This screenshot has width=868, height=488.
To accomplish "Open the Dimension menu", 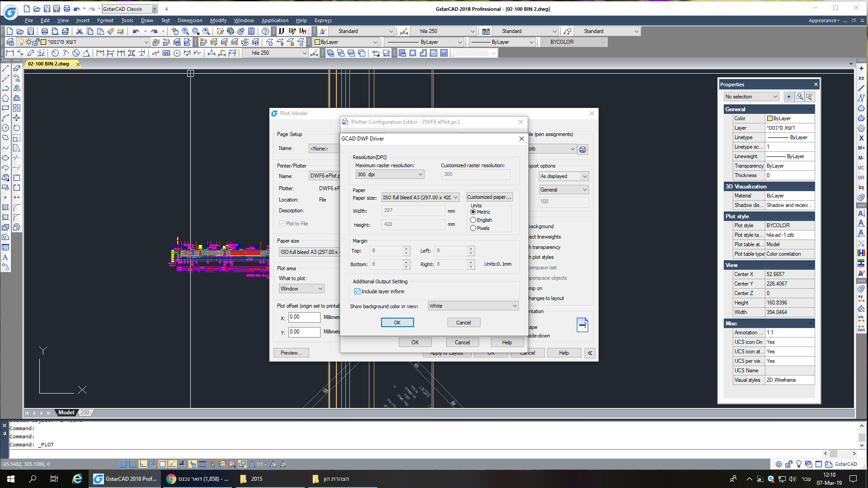I will [190, 20].
